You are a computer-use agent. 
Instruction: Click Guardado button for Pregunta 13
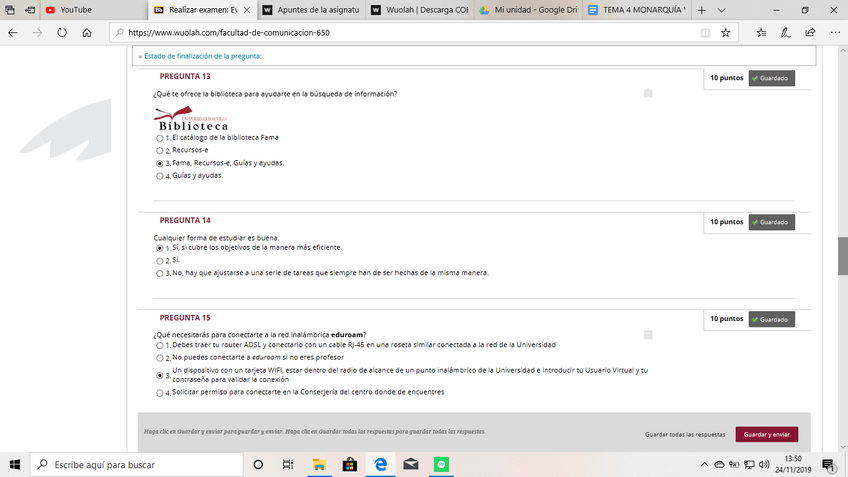tap(771, 78)
